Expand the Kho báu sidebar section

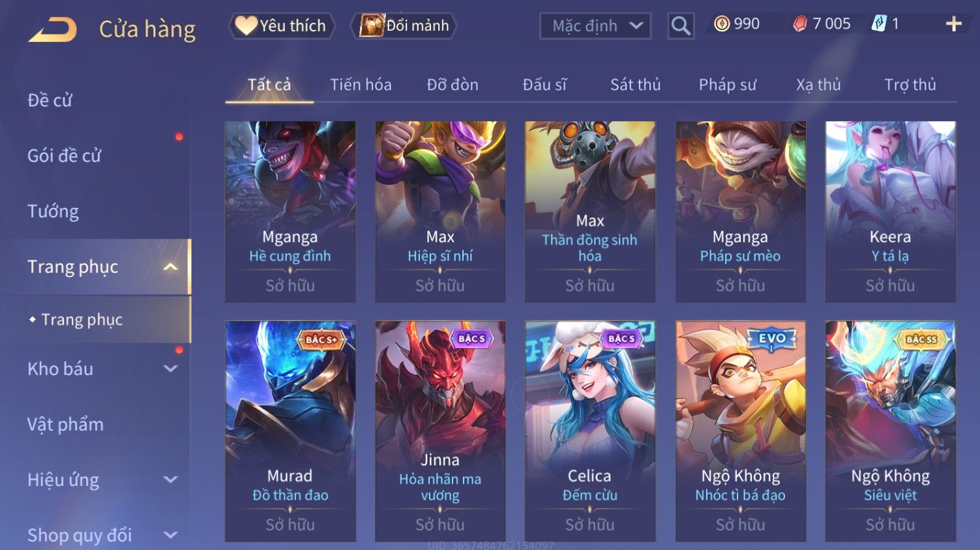click(170, 369)
